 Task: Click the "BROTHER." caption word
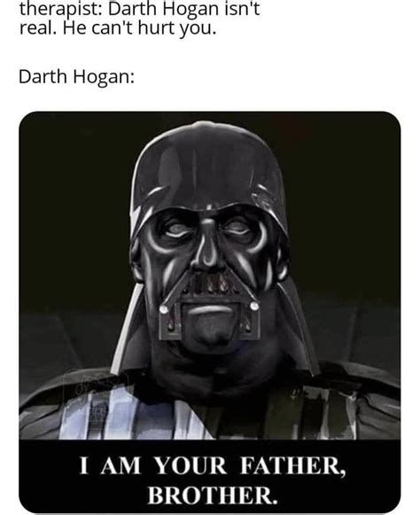tap(213, 495)
